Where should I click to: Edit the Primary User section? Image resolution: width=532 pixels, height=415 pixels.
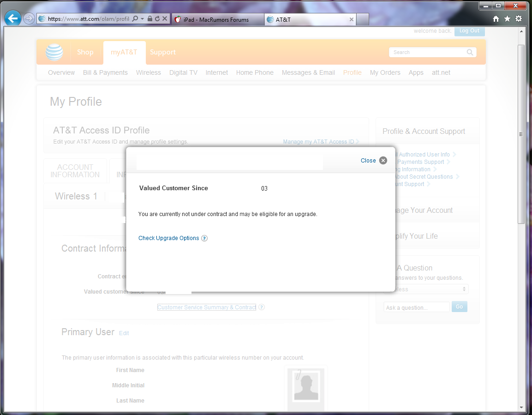point(124,333)
